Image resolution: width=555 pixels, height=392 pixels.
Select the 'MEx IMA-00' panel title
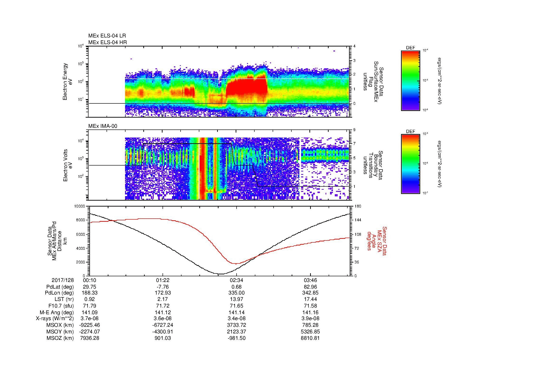(103, 126)
